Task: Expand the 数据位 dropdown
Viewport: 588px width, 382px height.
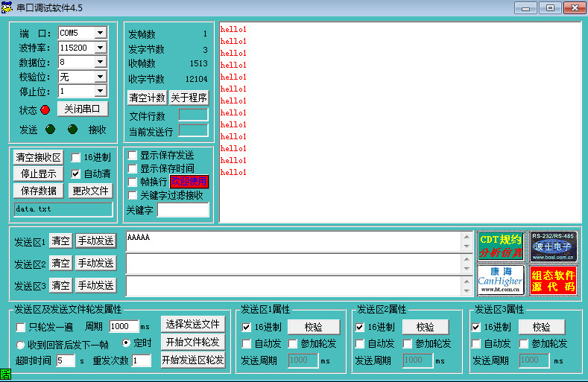Action: pyautogui.click(x=100, y=62)
